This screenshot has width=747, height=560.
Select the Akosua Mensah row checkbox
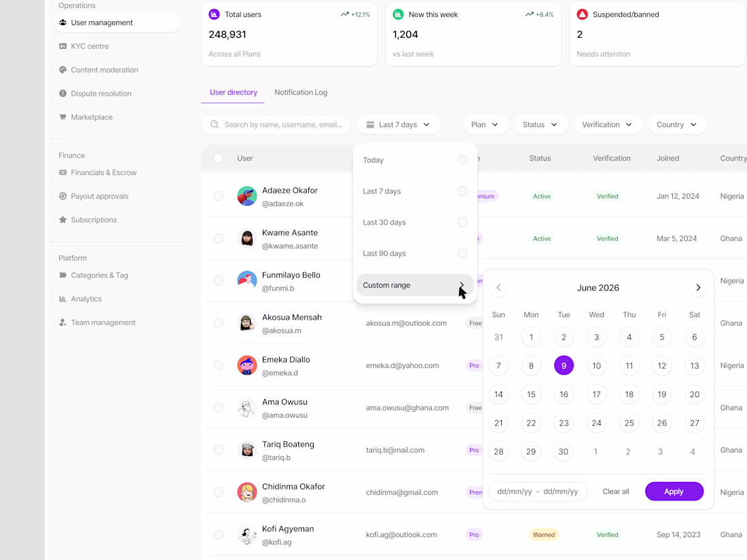coord(218,323)
